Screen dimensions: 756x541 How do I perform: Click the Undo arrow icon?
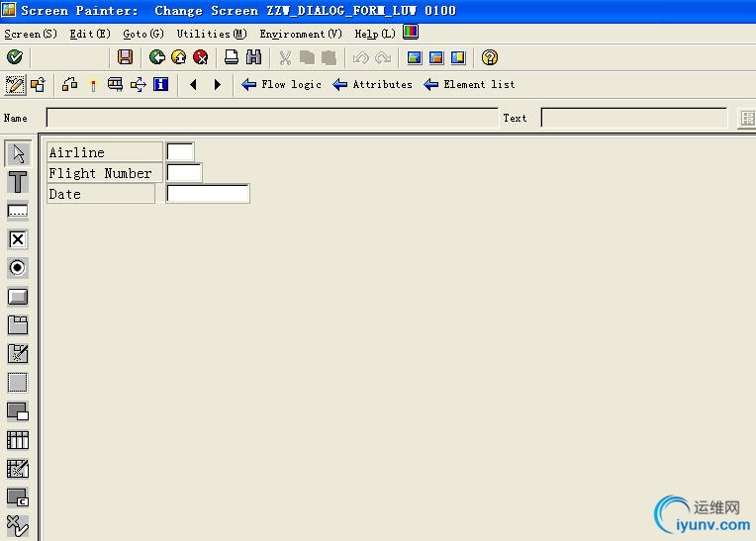[x=360, y=57]
